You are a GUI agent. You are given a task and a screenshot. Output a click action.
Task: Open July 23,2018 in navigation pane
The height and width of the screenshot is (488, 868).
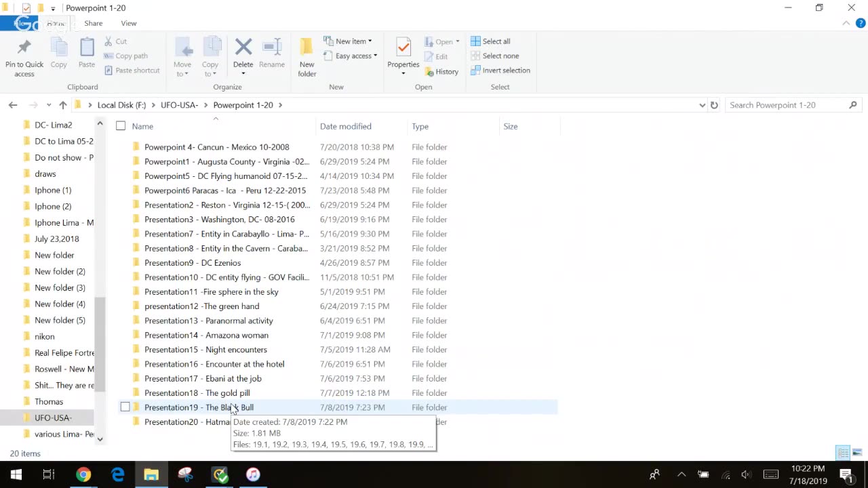56,239
